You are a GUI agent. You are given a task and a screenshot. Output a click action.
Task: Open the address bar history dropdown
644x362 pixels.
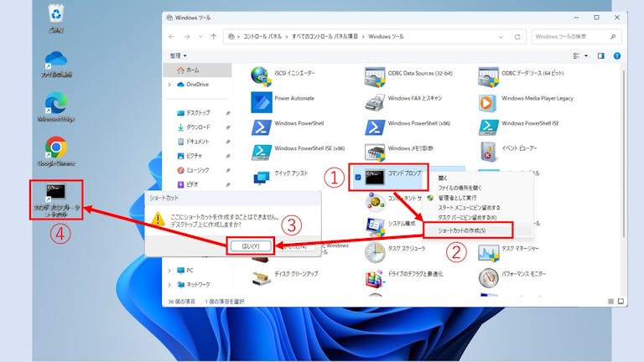pos(501,37)
